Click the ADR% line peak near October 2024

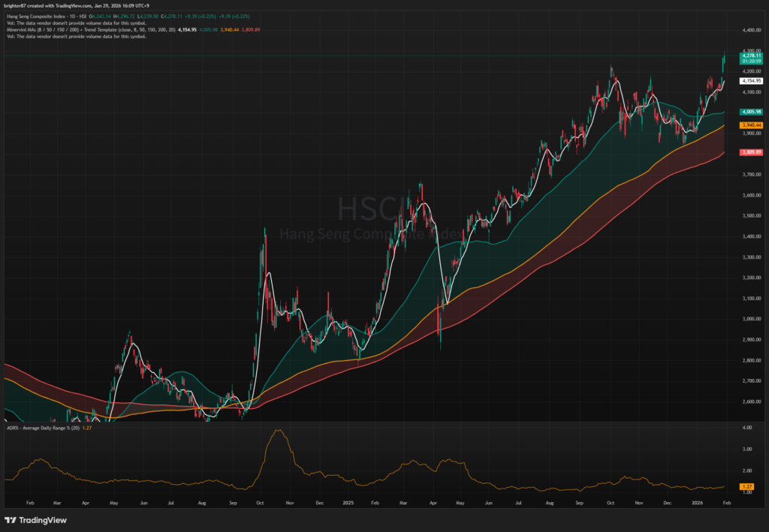click(279, 431)
